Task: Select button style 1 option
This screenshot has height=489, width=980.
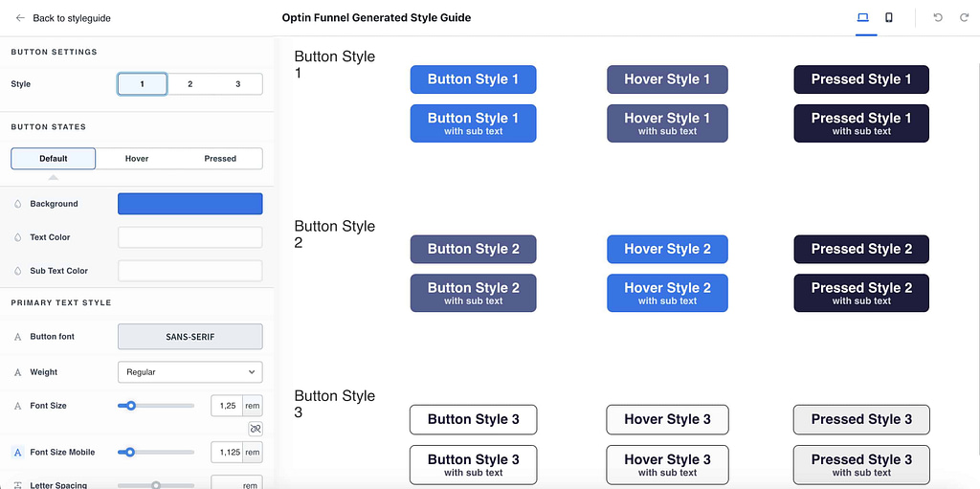Action: click(142, 84)
